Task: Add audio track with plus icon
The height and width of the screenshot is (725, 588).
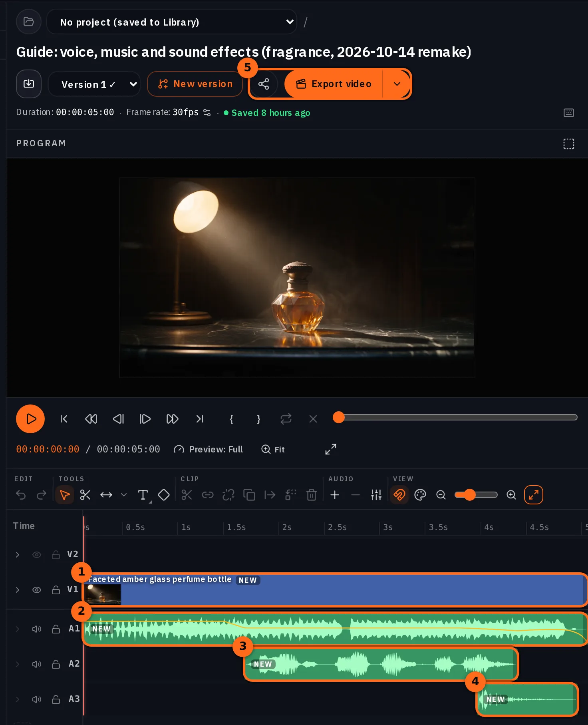Action: 335,495
